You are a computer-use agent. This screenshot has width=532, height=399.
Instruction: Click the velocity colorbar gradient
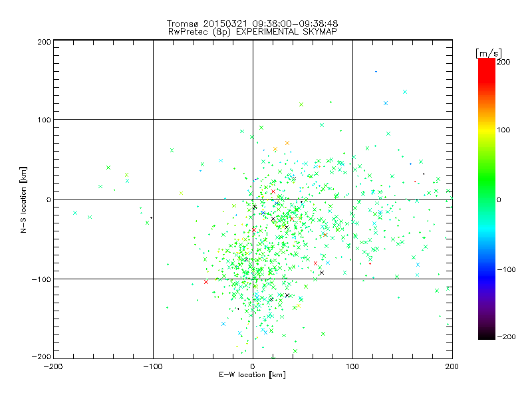tap(487, 199)
